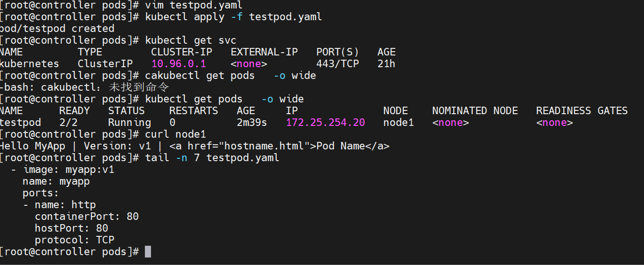Click the NOMINATED NODE column header
The image size is (644, 265).
475,110
